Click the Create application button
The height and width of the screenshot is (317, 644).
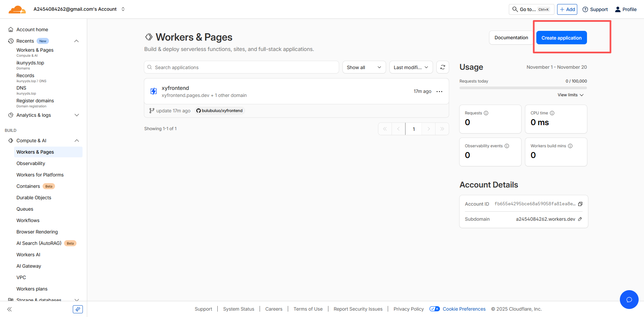(561, 38)
